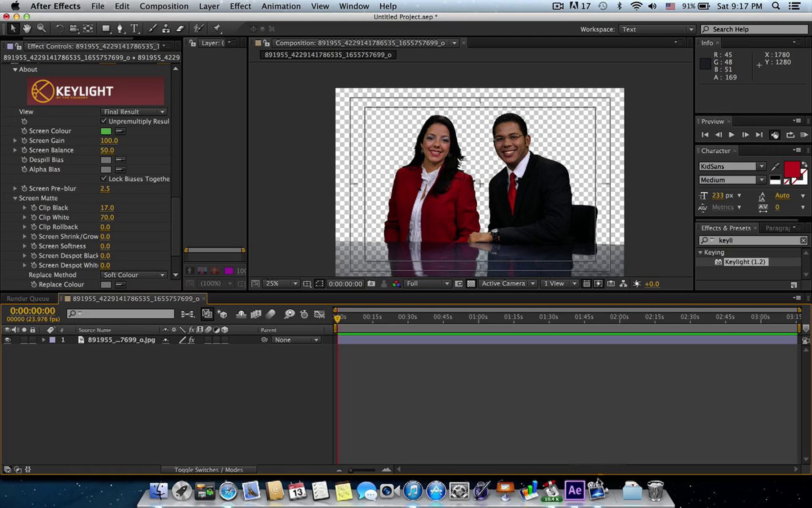Hide layer 1 with the eye icon
The width and height of the screenshot is (812, 508).
7,340
